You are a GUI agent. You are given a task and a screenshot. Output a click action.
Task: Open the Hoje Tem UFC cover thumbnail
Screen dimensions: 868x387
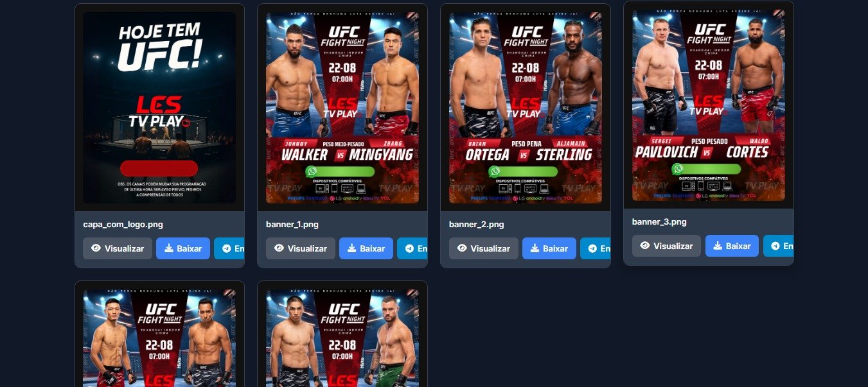click(x=159, y=108)
